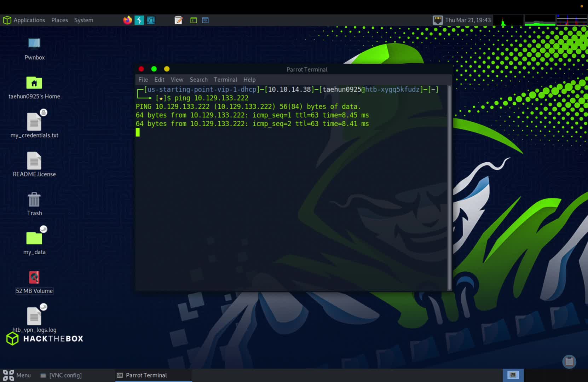This screenshot has height=382, width=588.
Task: Click the clipboard icon at bottom right
Action: [x=569, y=361]
